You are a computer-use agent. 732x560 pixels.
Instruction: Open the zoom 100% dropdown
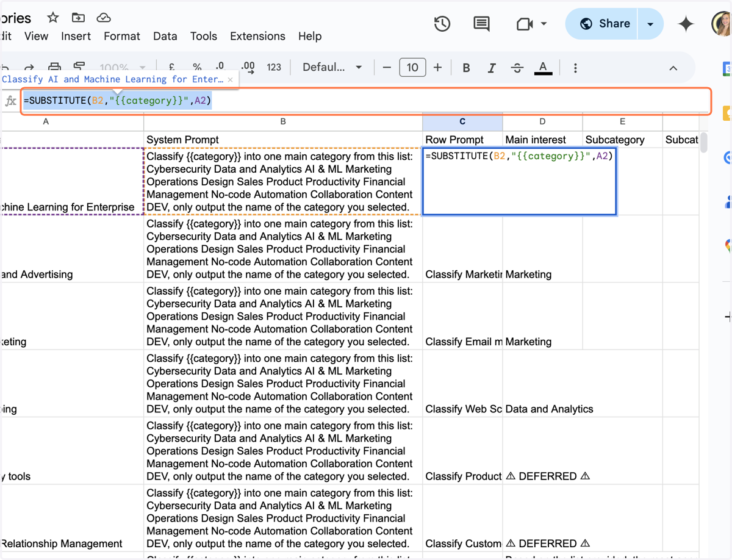123,67
